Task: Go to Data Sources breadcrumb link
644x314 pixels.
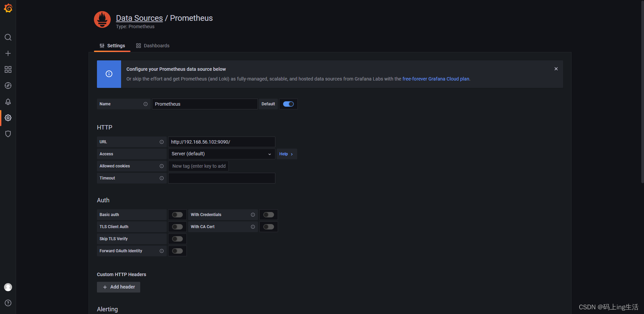Action: [x=139, y=18]
